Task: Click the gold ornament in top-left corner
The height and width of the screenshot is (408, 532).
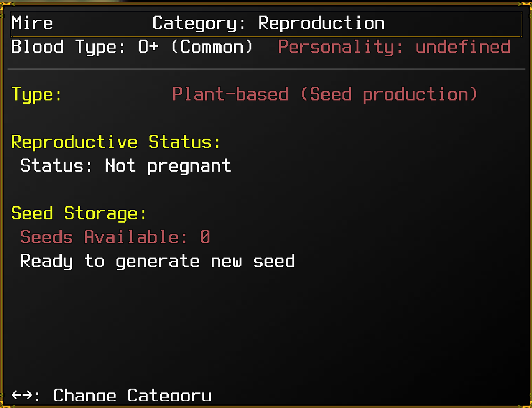Action: (x=3, y=3)
